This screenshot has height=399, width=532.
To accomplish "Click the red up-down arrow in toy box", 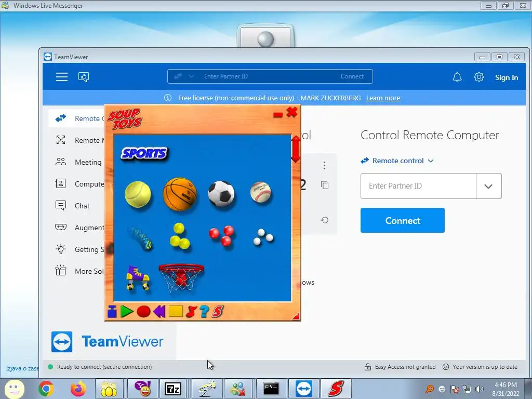I will [x=296, y=149].
